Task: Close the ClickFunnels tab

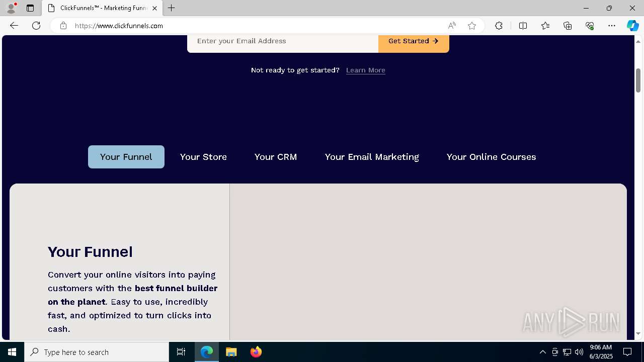Action: pos(154,8)
